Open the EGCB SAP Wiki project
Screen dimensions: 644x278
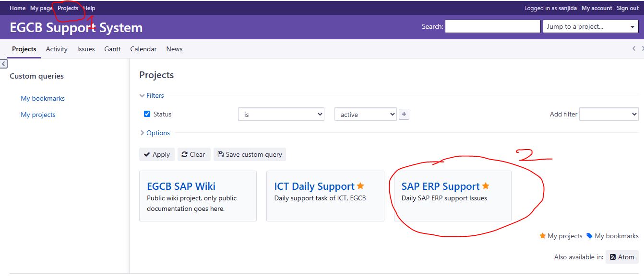[181, 186]
